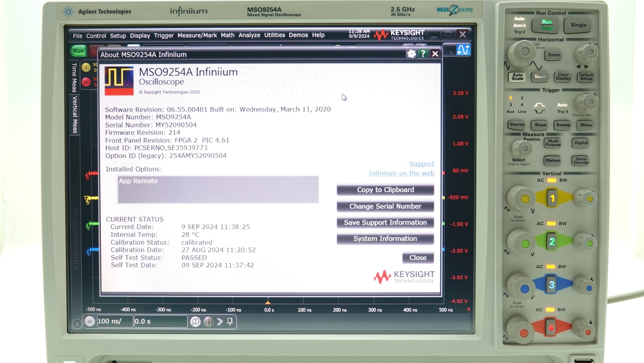Click the front panel Clear Display key
The width and height of the screenshot is (644, 363).
point(563,77)
